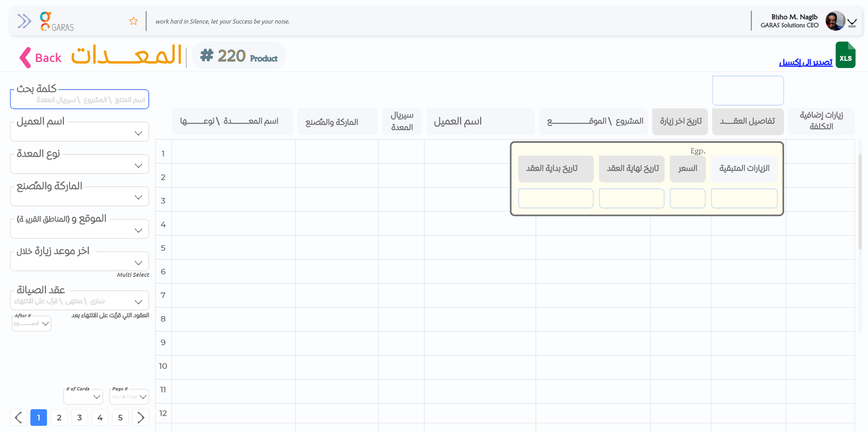Expand the sidebar with double chevron icon

24,21
